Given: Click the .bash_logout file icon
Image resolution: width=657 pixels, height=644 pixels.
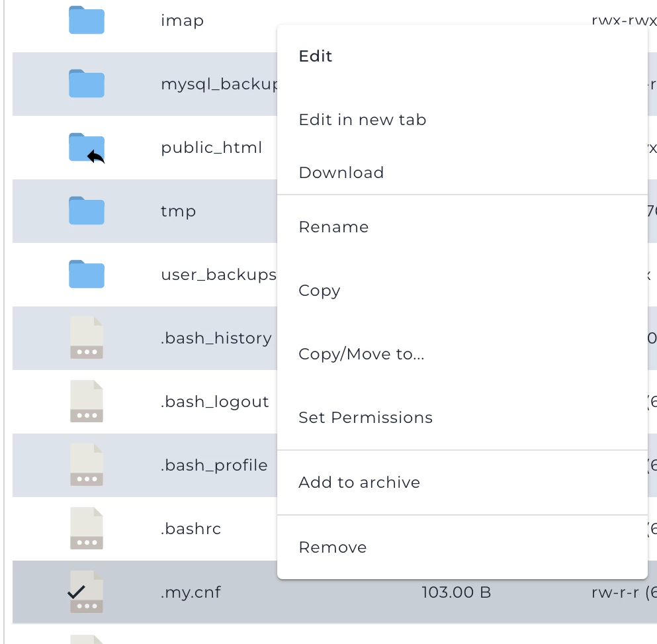Looking at the screenshot, I should (x=87, y=402).
